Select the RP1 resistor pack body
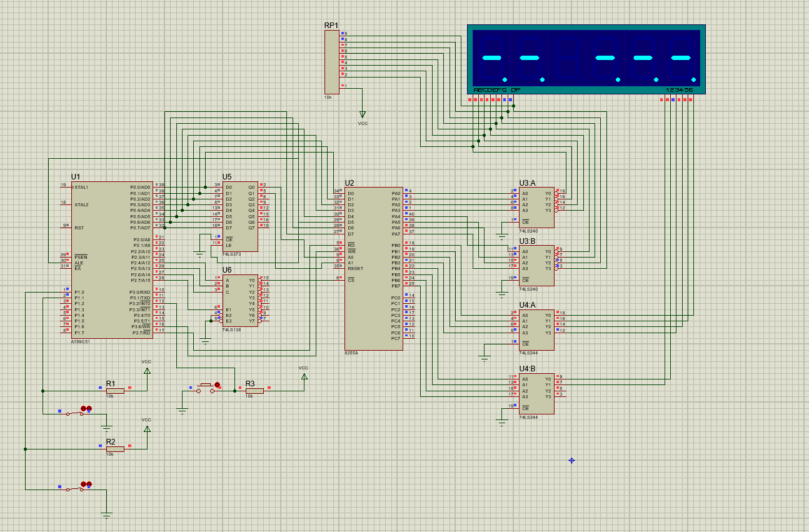 click(332, 61)
